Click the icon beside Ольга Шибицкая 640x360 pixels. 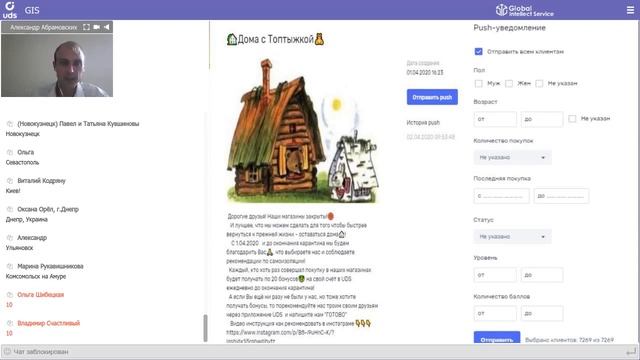tap(10, 295)
